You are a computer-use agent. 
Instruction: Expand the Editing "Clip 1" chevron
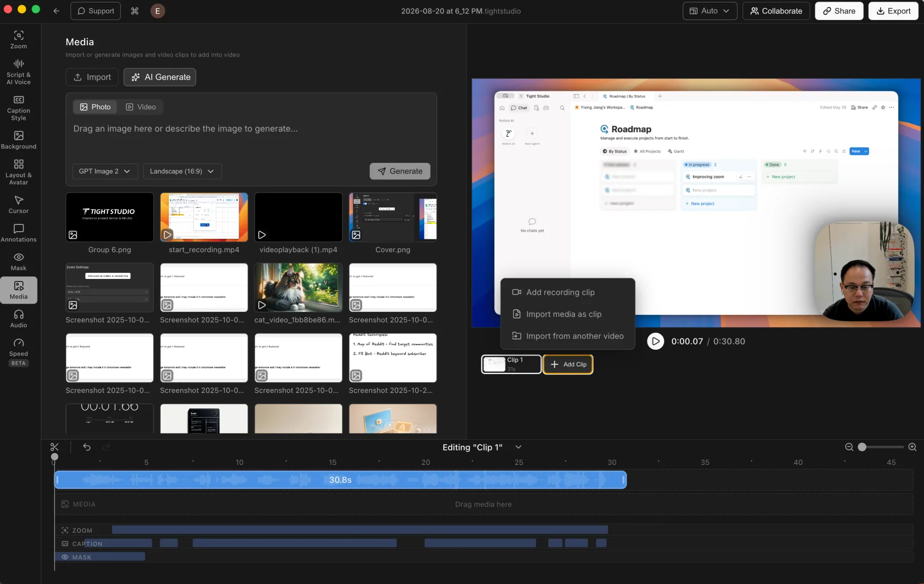[518, 447]
